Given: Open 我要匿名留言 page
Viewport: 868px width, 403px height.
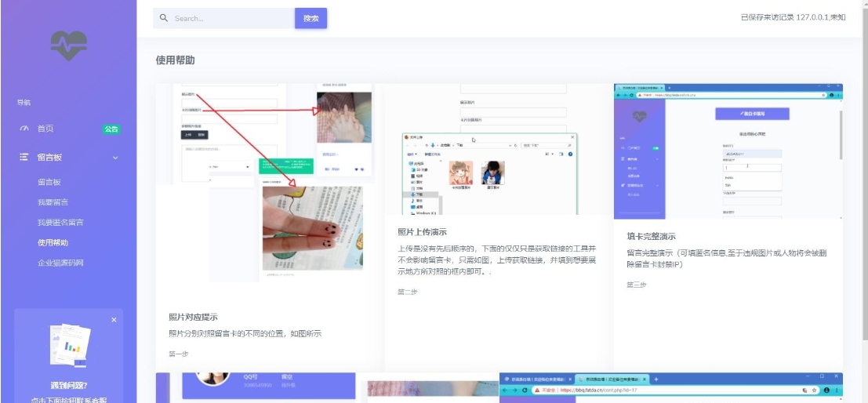Looking at the screenshot, I should pos(60,223).
